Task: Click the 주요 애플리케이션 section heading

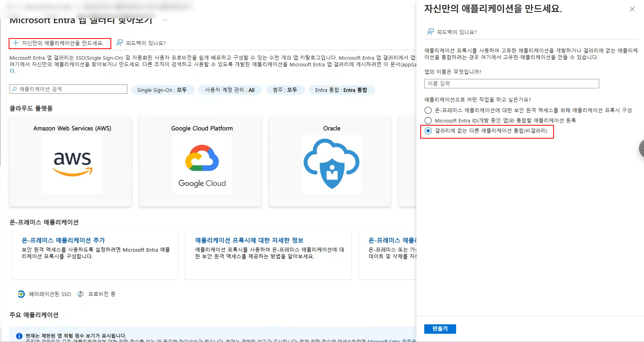Action: tap(34, 315)
